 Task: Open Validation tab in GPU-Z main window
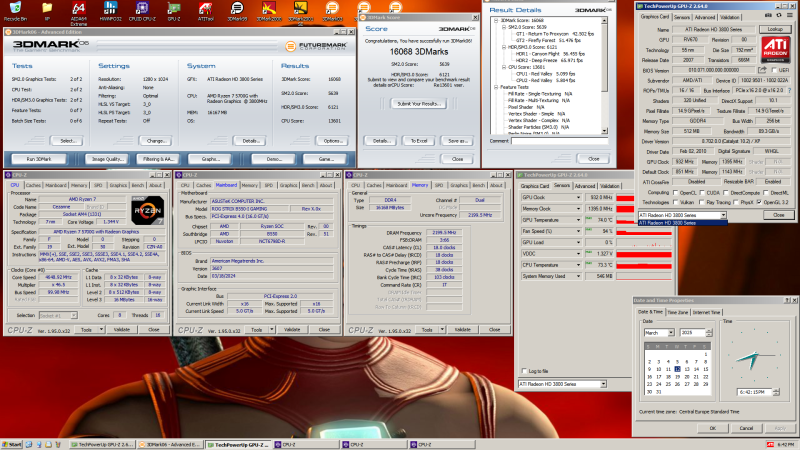pos(730,17)
